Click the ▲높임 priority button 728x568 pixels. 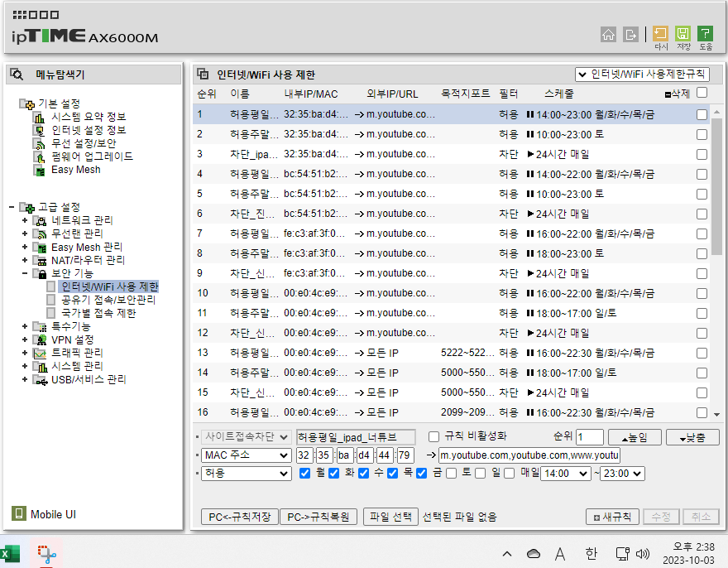tap(635, 437)
